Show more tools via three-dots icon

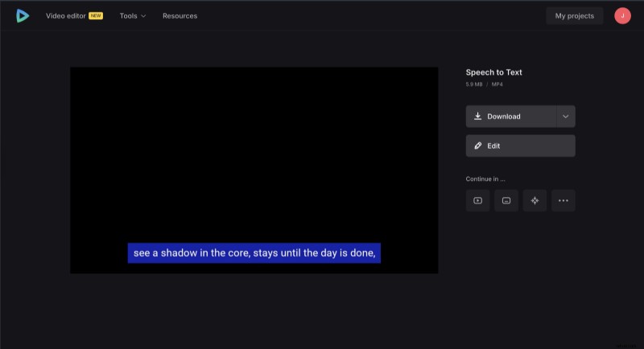coord(563,200)
